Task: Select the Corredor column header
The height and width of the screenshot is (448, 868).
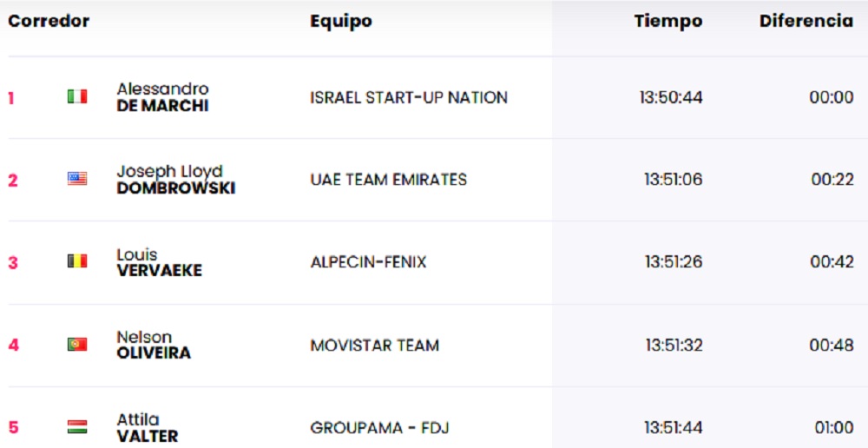Action: 49,22
